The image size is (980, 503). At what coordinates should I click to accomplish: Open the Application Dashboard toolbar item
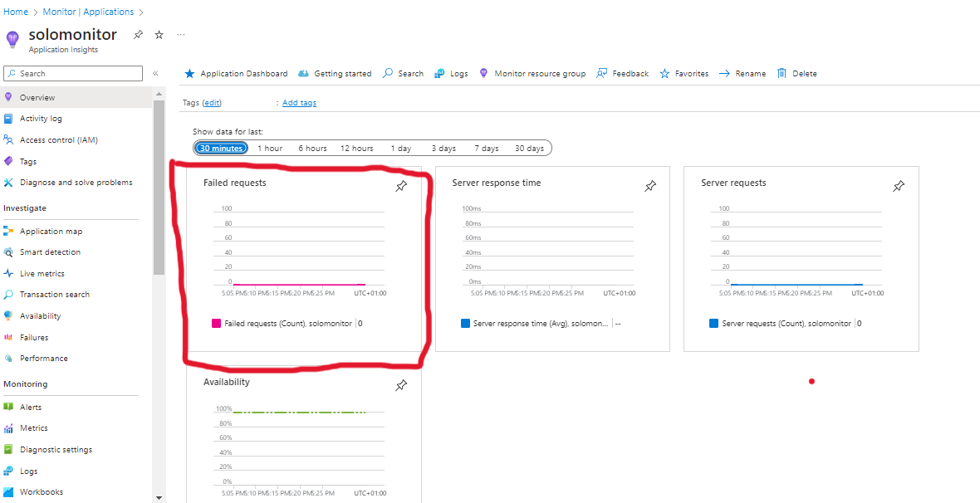235,74
